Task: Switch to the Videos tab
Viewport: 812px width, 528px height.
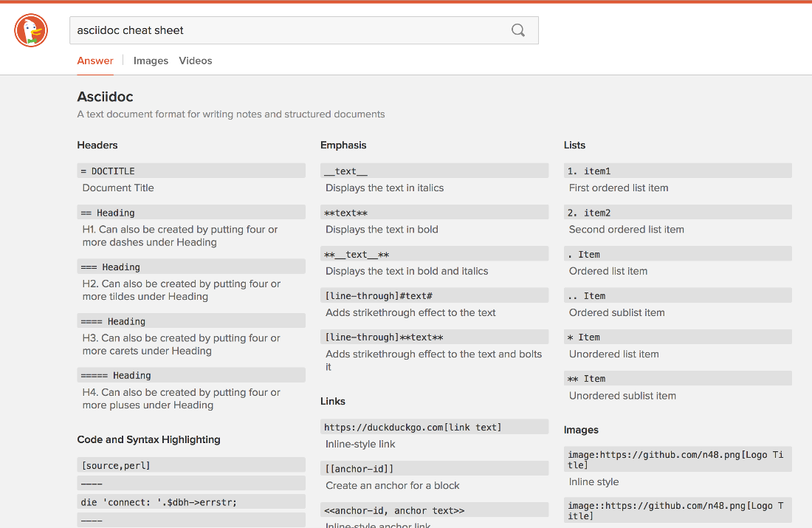Action: tap(195, 61)
